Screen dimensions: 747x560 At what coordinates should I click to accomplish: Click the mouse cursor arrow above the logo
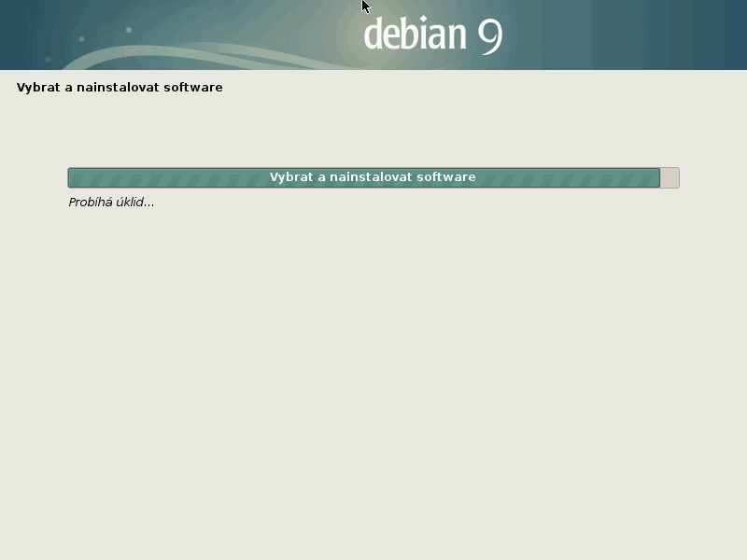[363, 7]
